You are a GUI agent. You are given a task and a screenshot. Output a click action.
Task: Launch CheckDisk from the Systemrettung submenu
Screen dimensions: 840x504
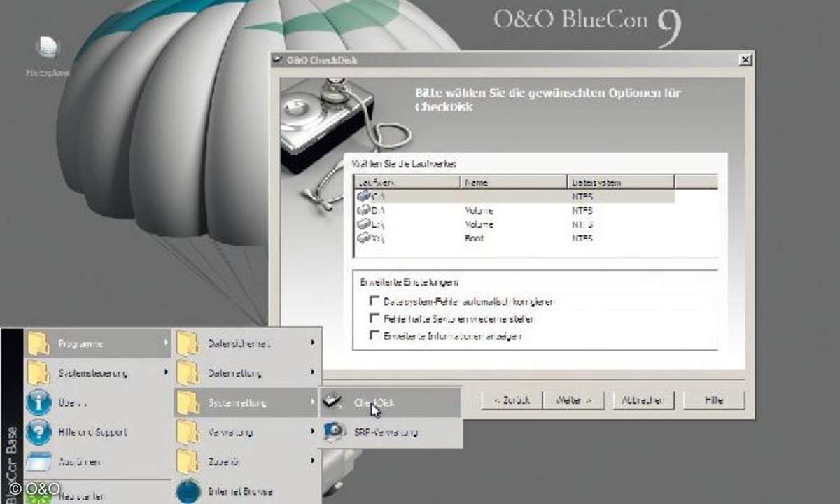pos(391,402)
